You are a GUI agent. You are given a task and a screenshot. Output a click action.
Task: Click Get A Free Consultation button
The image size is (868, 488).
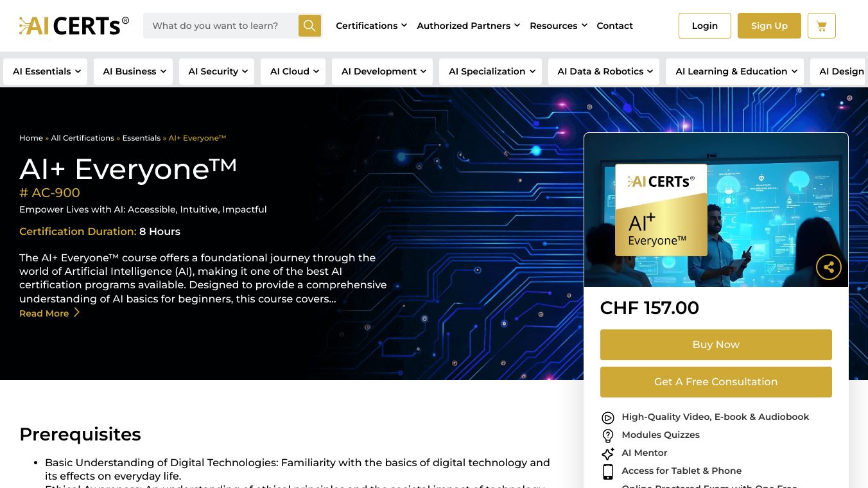[716, 382]
